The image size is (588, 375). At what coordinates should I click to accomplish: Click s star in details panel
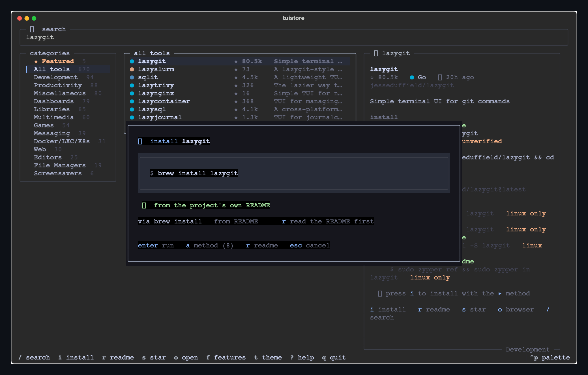point(474,310)
